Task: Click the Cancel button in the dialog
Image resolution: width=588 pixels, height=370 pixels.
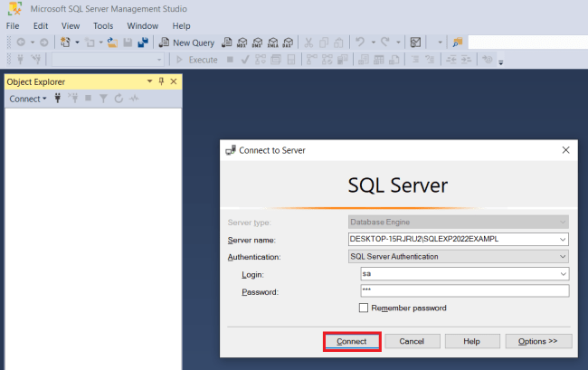Action: (x=413, y=342)
